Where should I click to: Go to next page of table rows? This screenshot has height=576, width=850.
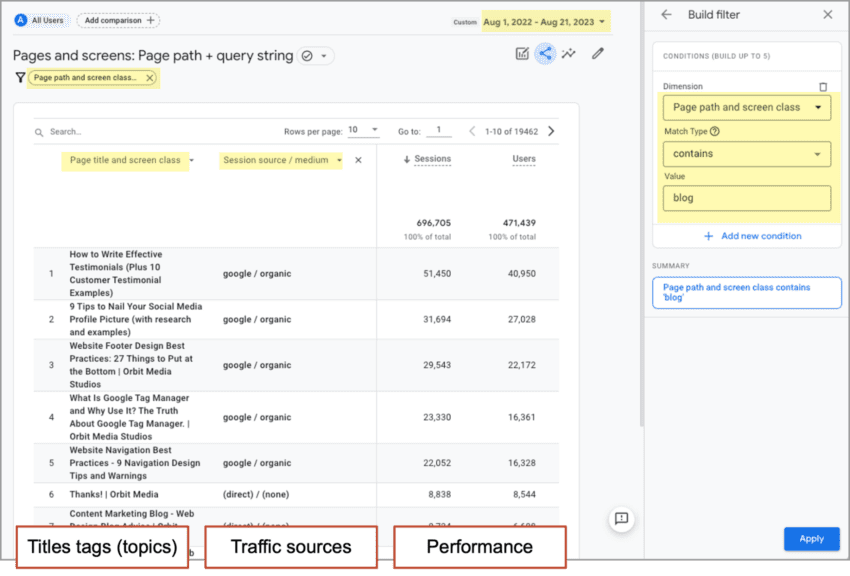point(551,131)
